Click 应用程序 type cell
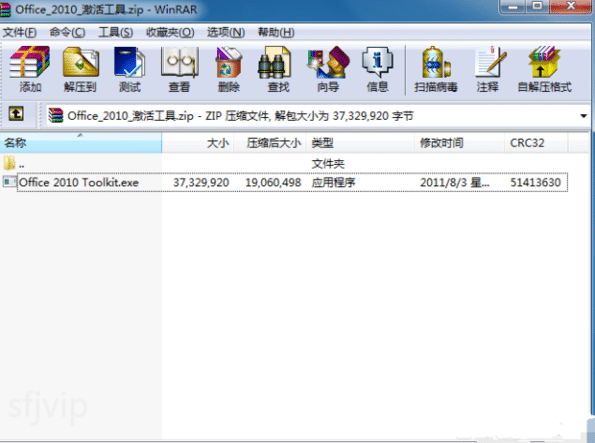Viewport: 595px width, 443px height. [333, 183]
